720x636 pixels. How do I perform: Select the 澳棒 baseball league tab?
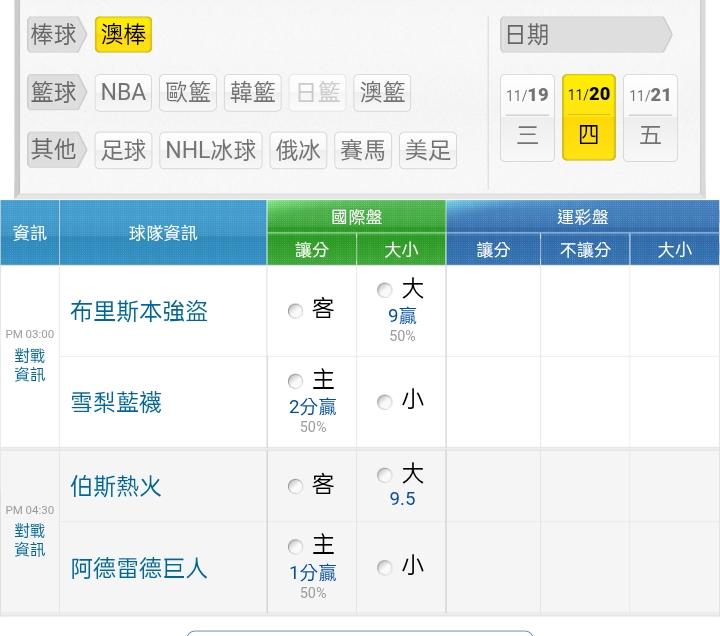point(123,35)
